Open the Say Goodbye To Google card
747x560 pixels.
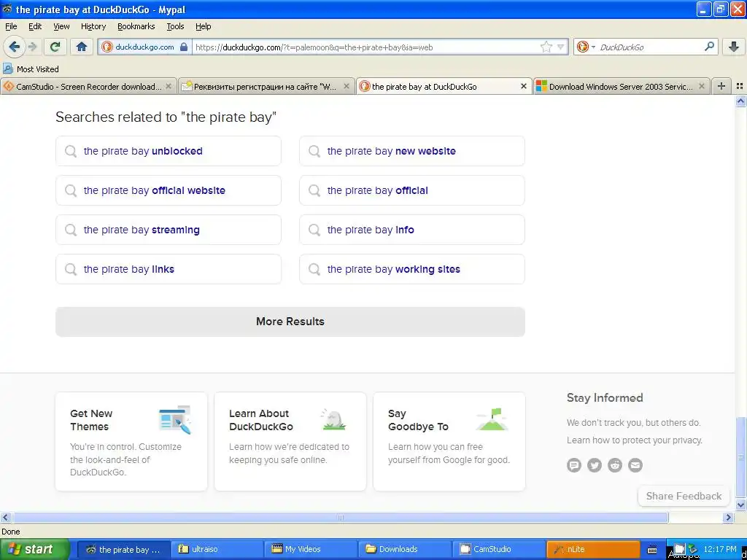449,441
